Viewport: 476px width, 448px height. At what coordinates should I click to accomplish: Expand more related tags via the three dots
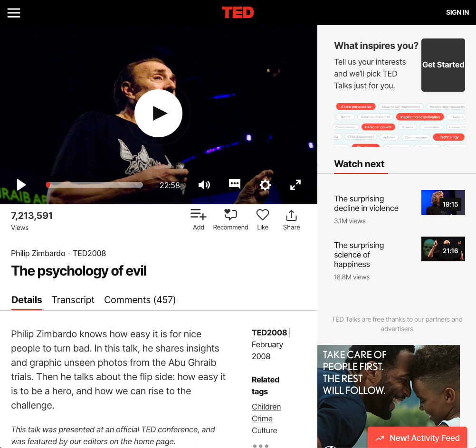[x=260, y=446]
